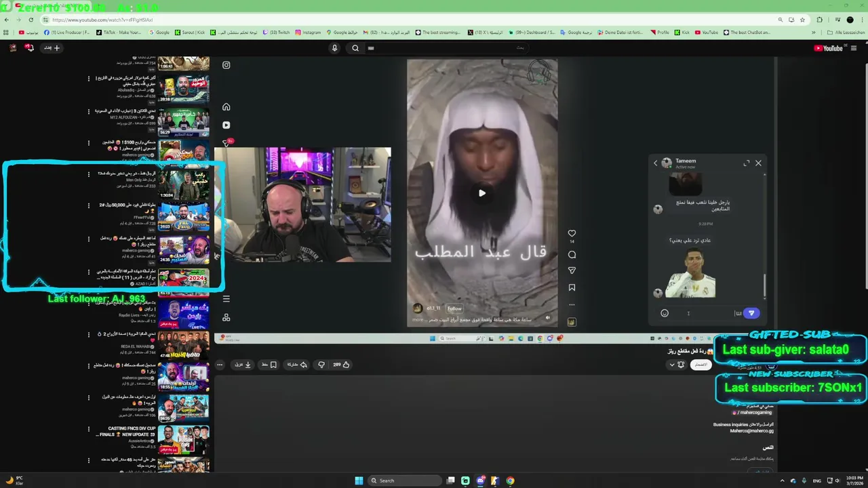The height and width of the screenshot is (488, 868).
Task: Open the Instagram Reels icon in the sidebar
Action: (226, 125)
